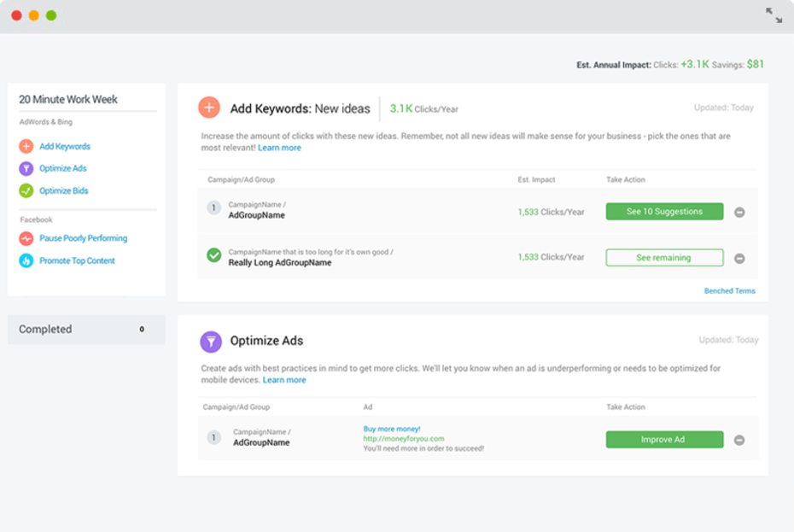Viewport: 794px width, 532px height.
Task: Toggle the green checkmark on Really Long AdGroupName
Action: coord(214,254)
